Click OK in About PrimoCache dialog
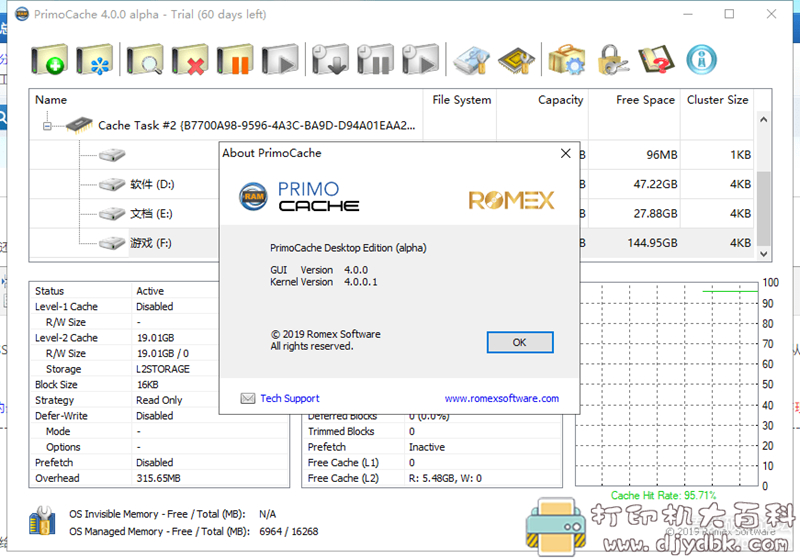The image size is (800, 558). tap(519, 342)
